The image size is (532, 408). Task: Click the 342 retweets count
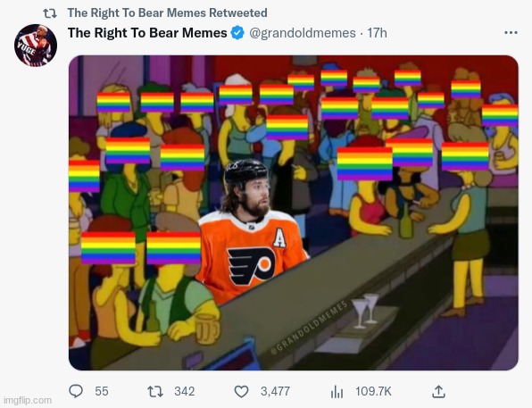185,391
